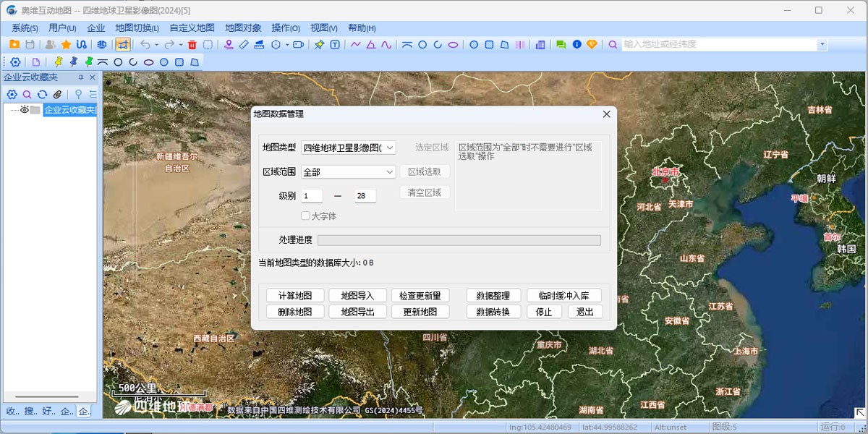Click the 删除地图 button
Viewport: 868px width, 434px height.
(295, 312)
